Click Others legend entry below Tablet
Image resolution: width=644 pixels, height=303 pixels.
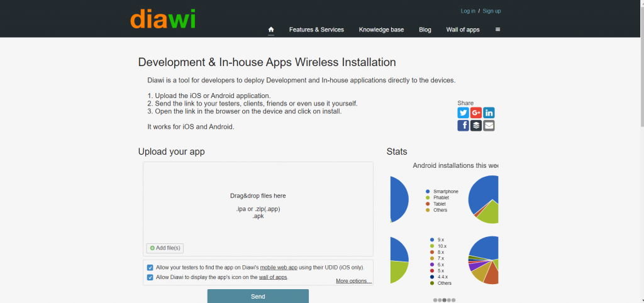point(436,210)
